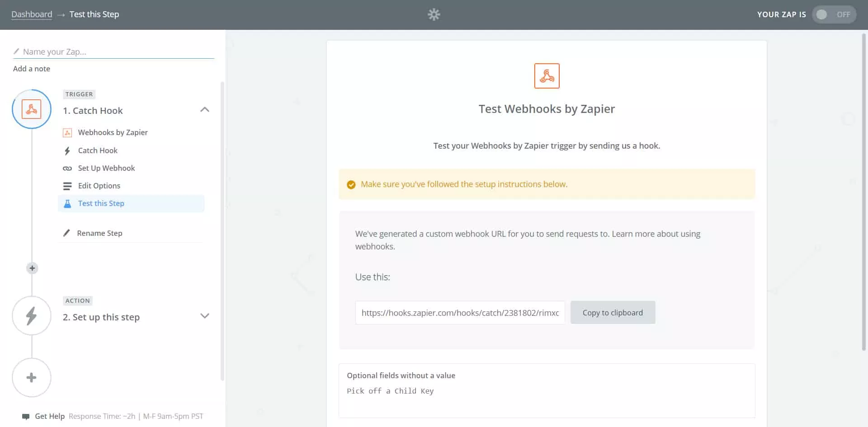Click the Webhooks logo above the test title
This screenshot has width=868, height=427.
tap(547, 76)
